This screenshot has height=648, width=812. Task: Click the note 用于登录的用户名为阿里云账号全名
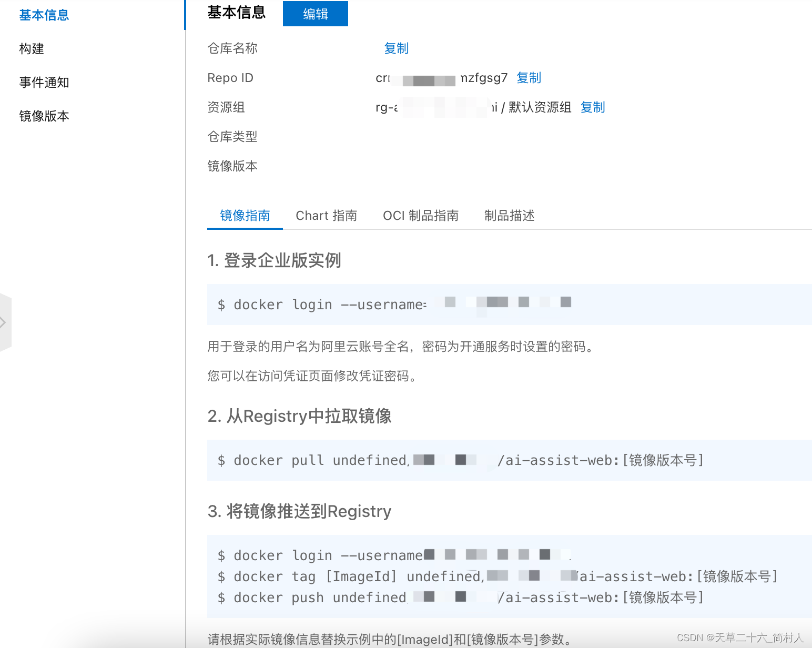coord(402,347)
